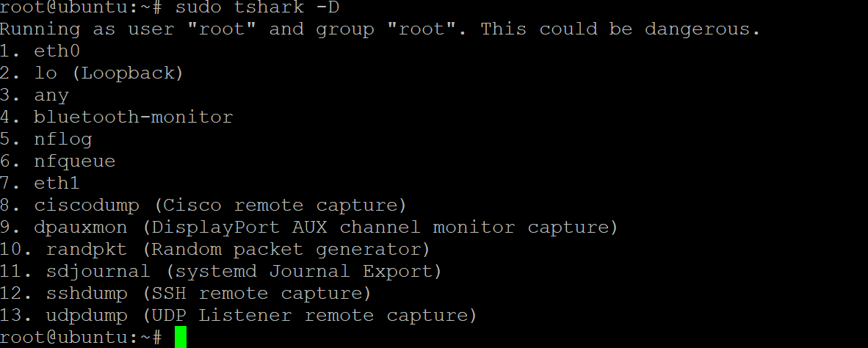Click the nfqueue interface line
The width and height of the screenshot is (868, 348).
point(57,162)
